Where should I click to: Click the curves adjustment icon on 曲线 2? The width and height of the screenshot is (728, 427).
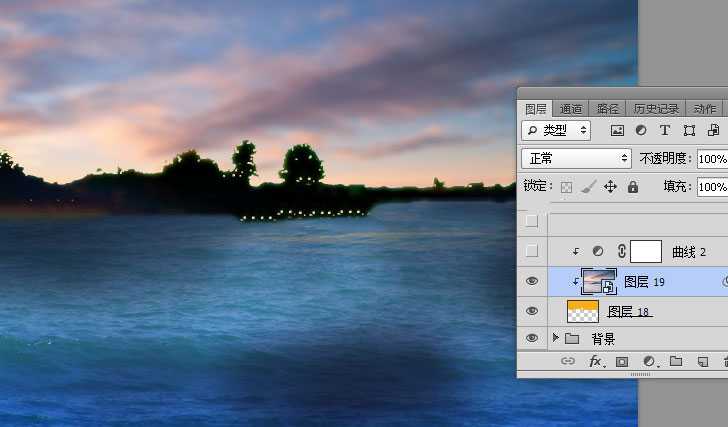click(598, 251)
